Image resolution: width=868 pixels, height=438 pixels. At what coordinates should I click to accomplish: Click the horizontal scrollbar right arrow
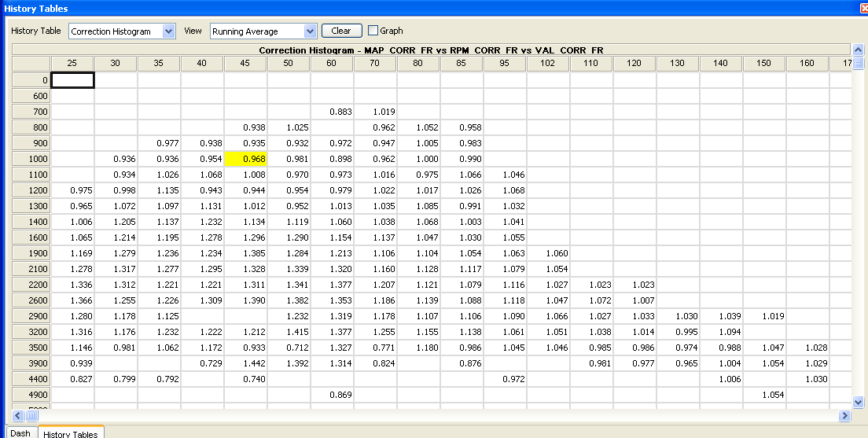[844, 415]
